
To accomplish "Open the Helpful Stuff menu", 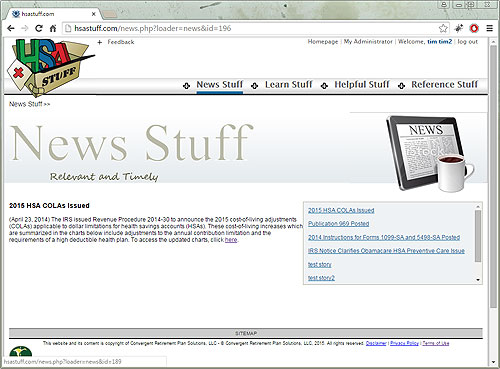I will (x=362, y=84).
